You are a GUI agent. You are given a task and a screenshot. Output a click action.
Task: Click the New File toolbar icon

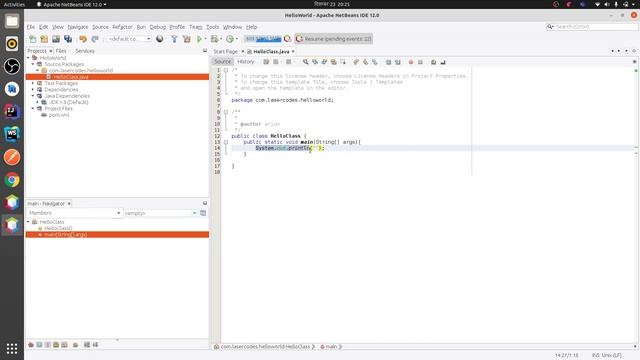[33, 39]
